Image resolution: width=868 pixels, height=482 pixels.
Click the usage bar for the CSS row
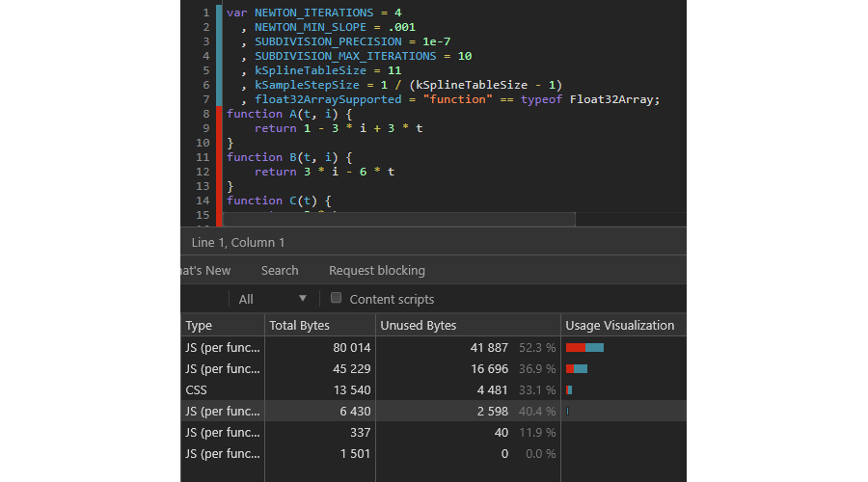click(x=569, y=390)
